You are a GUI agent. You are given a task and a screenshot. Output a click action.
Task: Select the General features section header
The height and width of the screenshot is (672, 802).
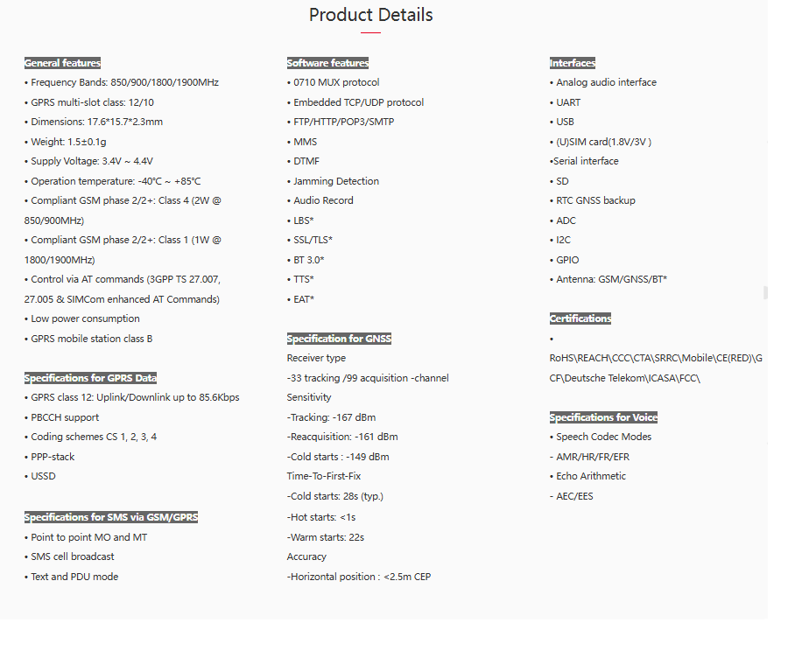click(62, 63)
